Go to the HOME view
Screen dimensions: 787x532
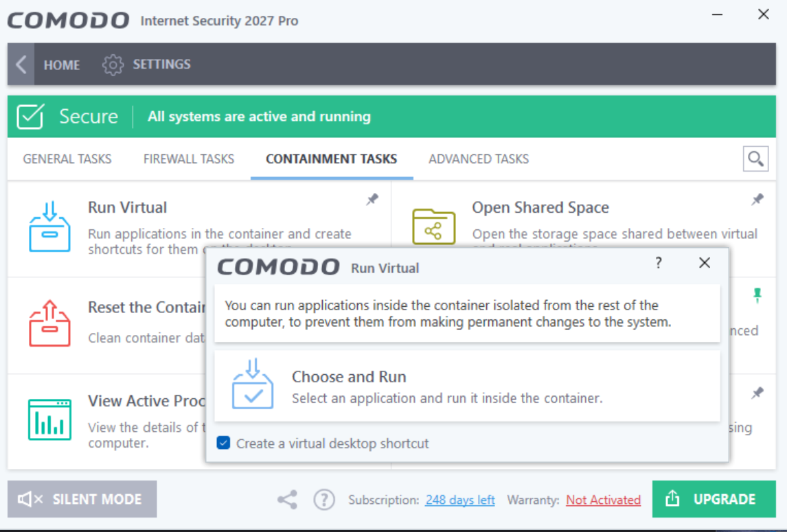[x=61, y=65]
